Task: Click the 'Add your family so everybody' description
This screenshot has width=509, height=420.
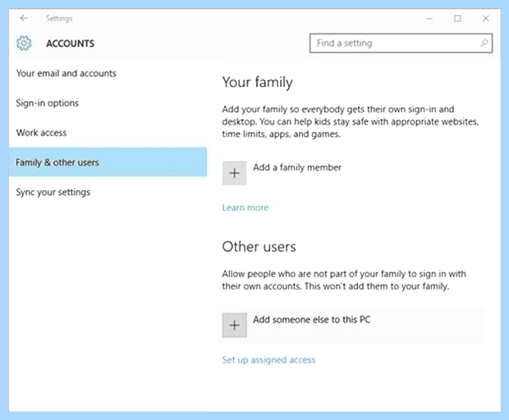Action: [x=351, y=121]
